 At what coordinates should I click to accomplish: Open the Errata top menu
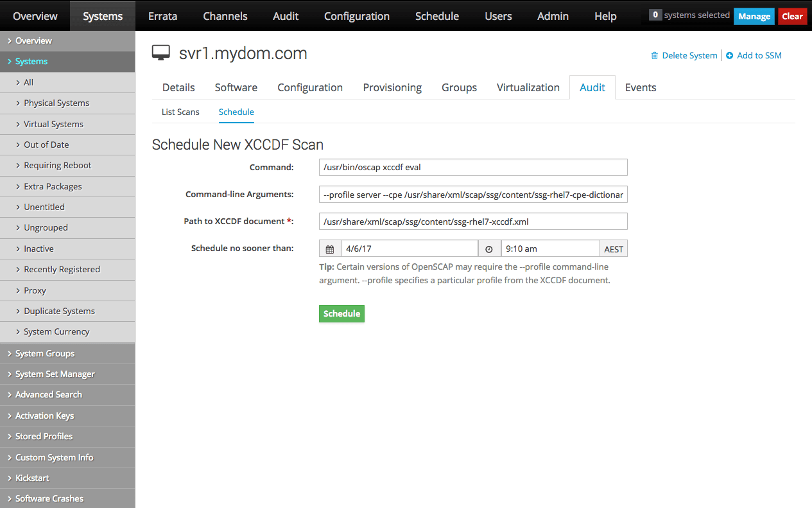click(162, 16)
